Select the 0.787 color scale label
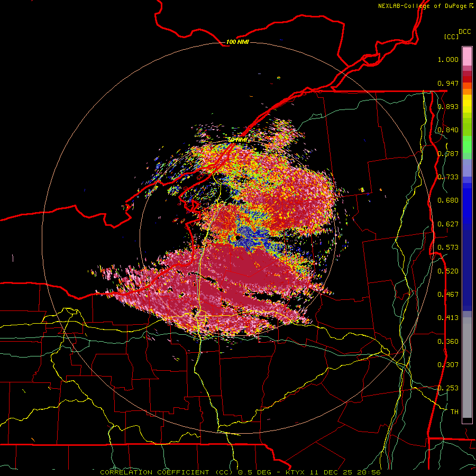Screen dimensions: 476x476 coord(448,153)
